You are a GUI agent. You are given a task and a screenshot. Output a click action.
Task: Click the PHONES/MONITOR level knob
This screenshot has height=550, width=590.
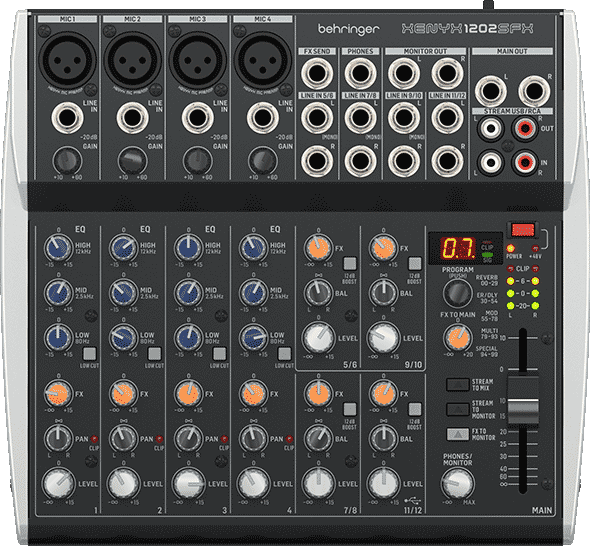pos(458,483)
